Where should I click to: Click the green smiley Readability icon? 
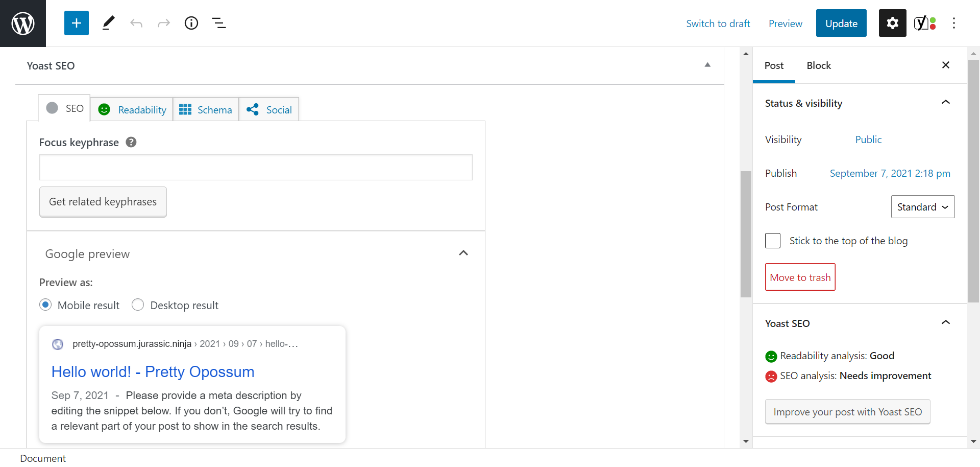104,109
